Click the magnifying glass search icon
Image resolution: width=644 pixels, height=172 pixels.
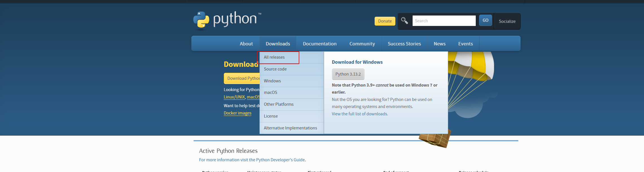coord(404,21)
